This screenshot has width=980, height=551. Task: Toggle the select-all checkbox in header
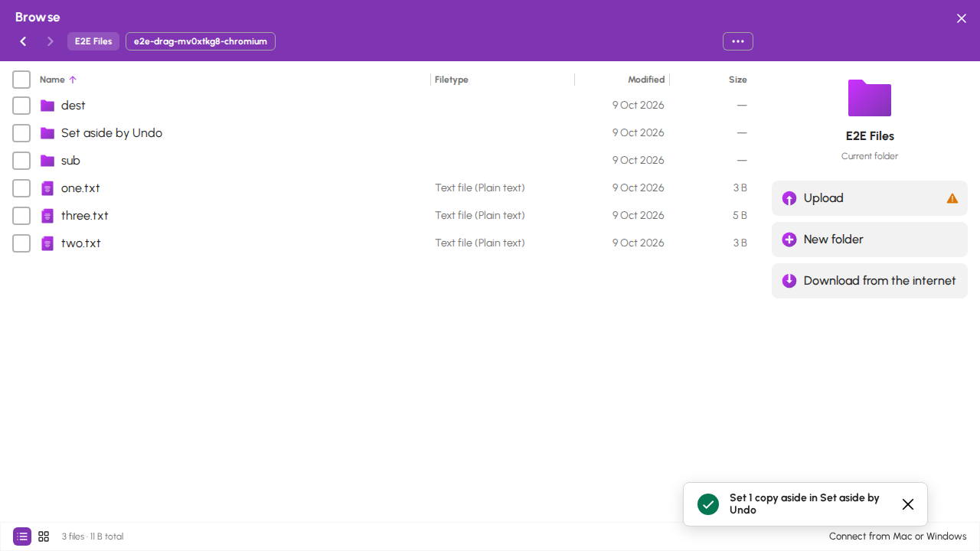[21, 80]
